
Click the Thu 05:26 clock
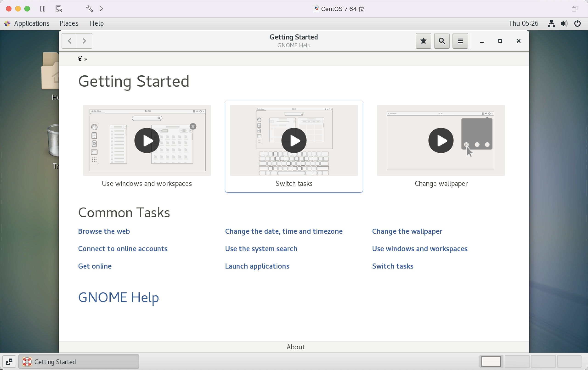523,23
